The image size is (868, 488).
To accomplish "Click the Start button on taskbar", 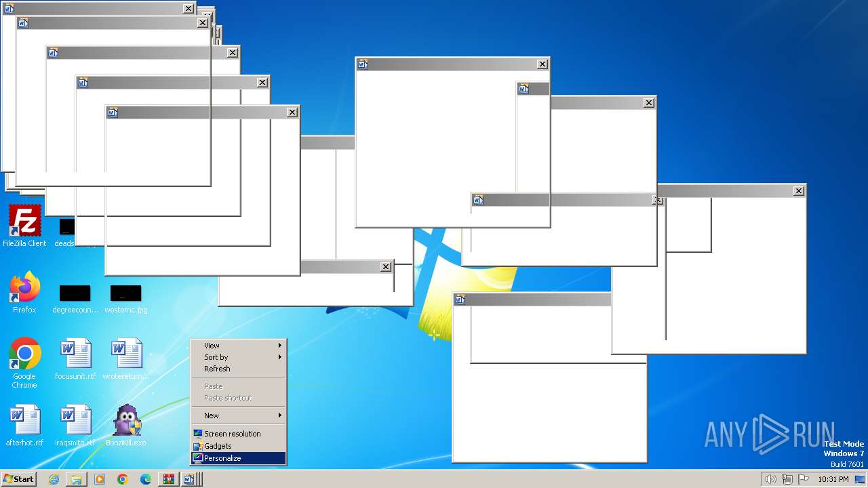I will (x=18, y=479).
